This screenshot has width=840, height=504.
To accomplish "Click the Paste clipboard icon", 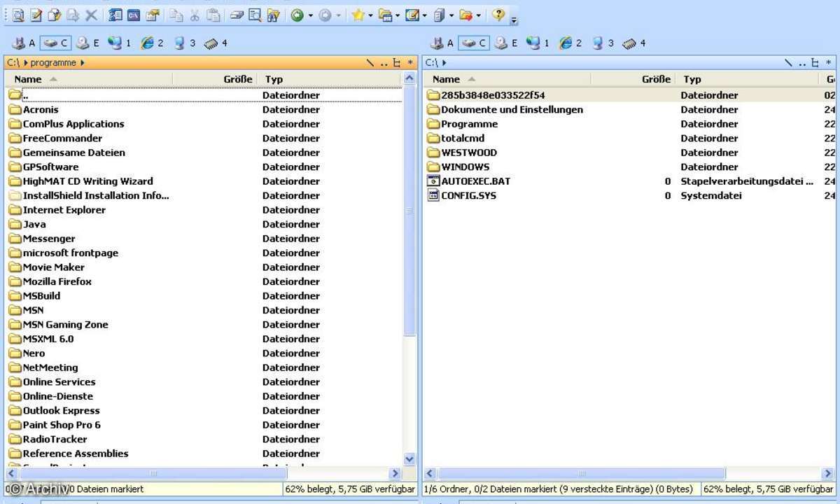I will coord(213,15).
